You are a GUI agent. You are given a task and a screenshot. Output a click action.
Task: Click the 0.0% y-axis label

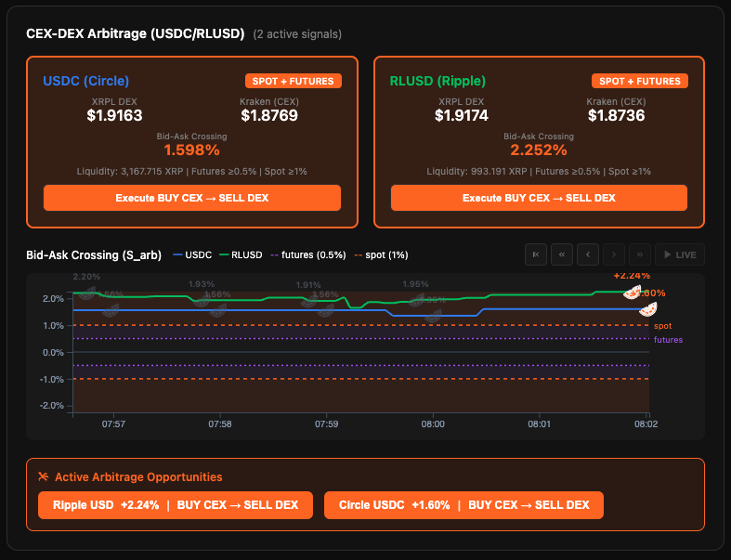coord(53,352)
